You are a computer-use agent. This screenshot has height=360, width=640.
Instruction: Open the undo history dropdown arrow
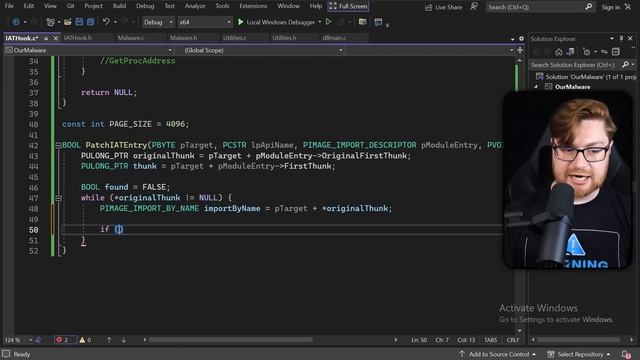click(115, 22)
